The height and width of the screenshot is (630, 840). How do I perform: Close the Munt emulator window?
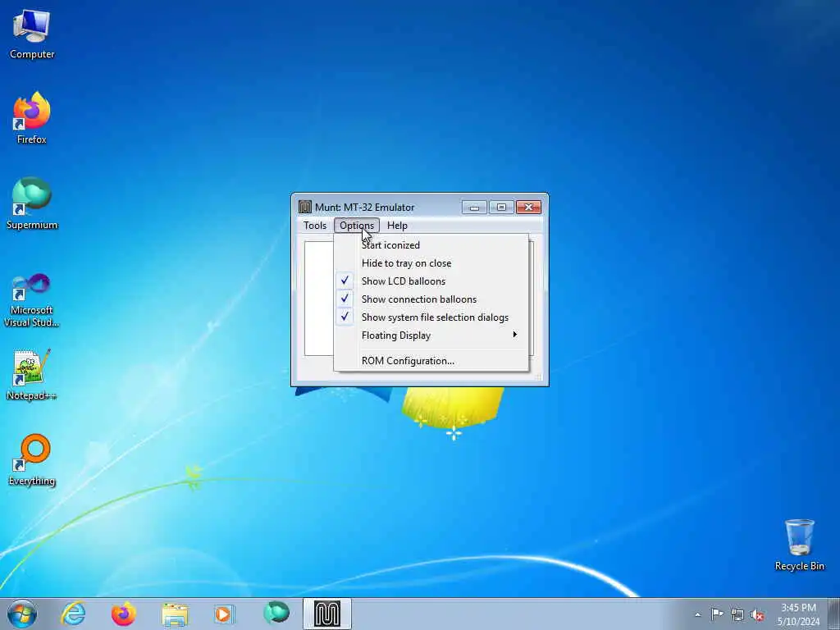coord(529,208)
